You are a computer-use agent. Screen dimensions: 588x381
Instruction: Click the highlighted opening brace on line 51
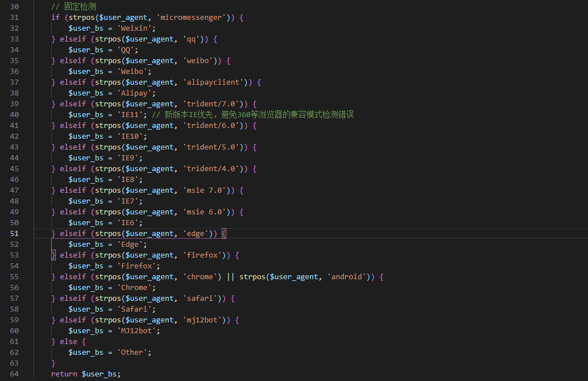pos(224,234)
